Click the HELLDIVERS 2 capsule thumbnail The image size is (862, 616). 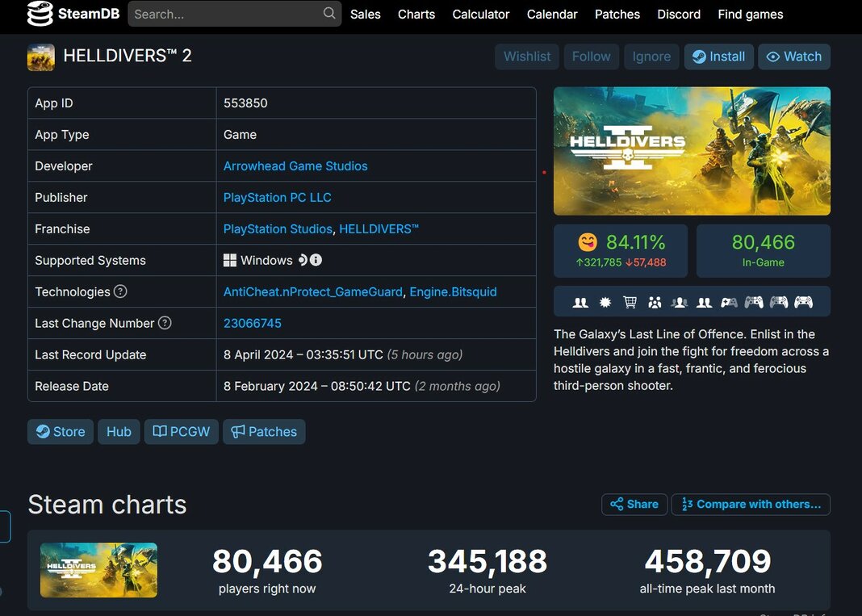[98, 570]
